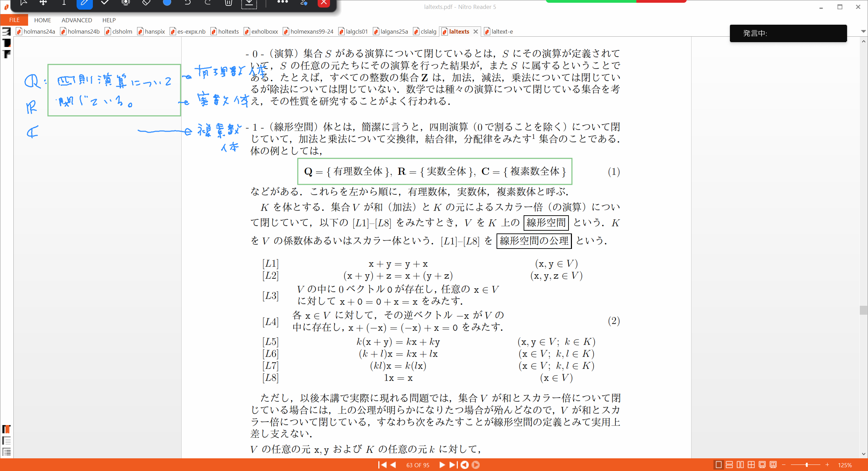
Task: Open the top left sidebar panel icon
Action: pos(7,32)
